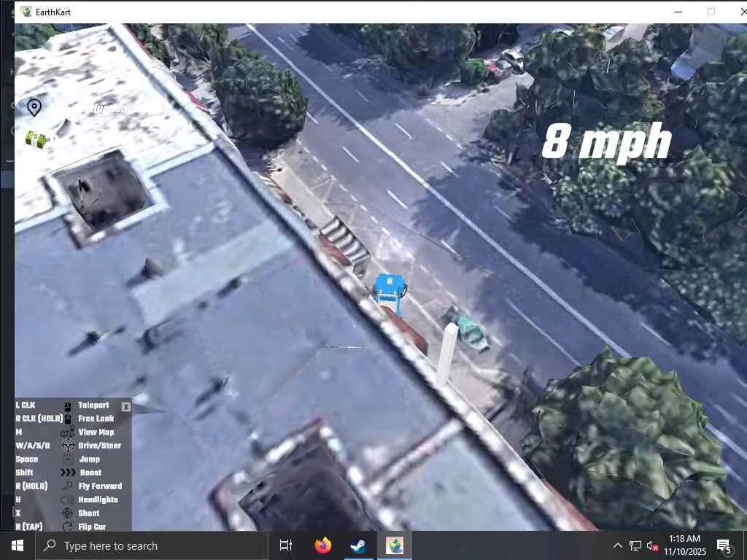Minimize the EarthKart window
The width and height of the screenshot is (747, 560).
click(678, 12)
